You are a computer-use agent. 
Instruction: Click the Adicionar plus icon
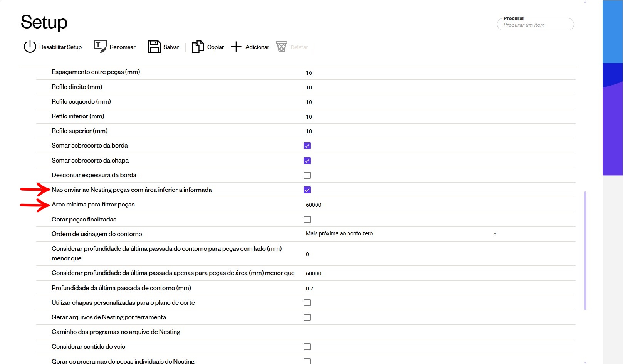click(x=236, y=47)
